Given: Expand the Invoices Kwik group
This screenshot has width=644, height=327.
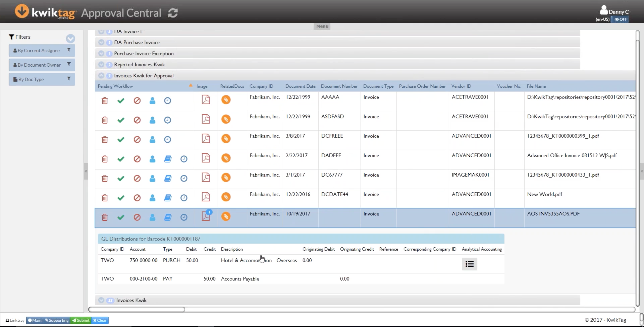Looking at the screenshot, I should 101,300.
